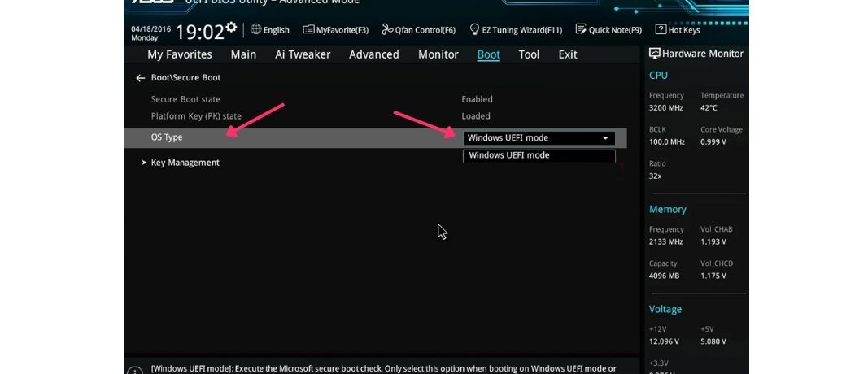
Task: Click the 19:02 clock display
Action: [199, 32]
